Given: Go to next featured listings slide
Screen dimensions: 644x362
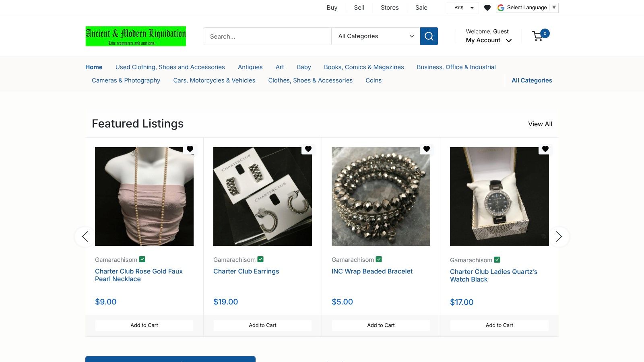Looking at the screenshot, I should (x=559, y=237).
